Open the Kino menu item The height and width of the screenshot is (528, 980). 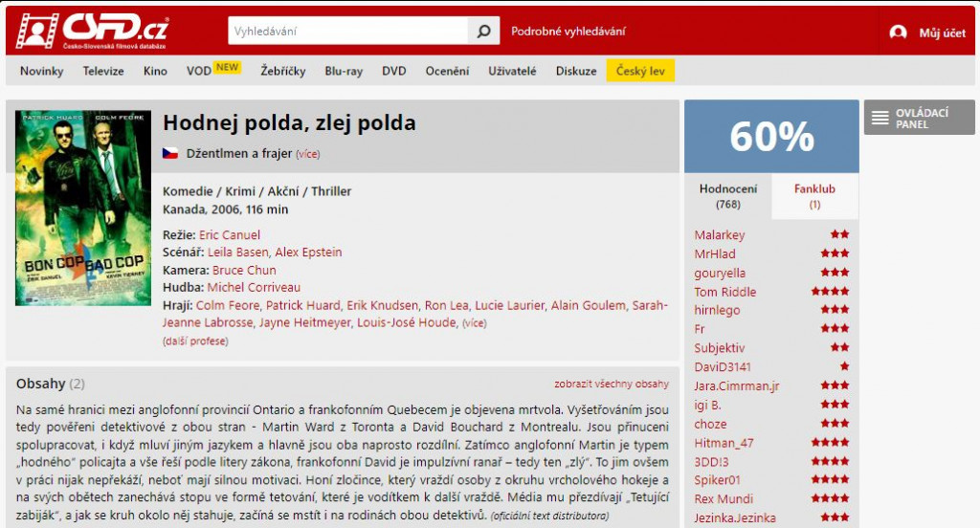[155, 71]
